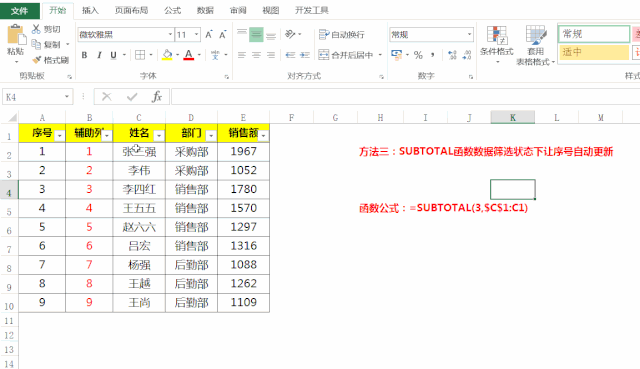
Task: Select cell with sales value 1967
Action: coord(243,152)
